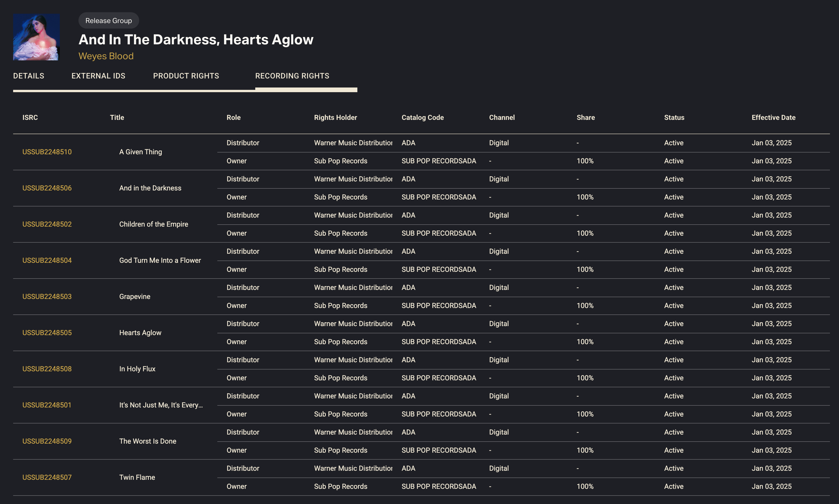Open ISRC link USSUB2248508

coord(47,369)
